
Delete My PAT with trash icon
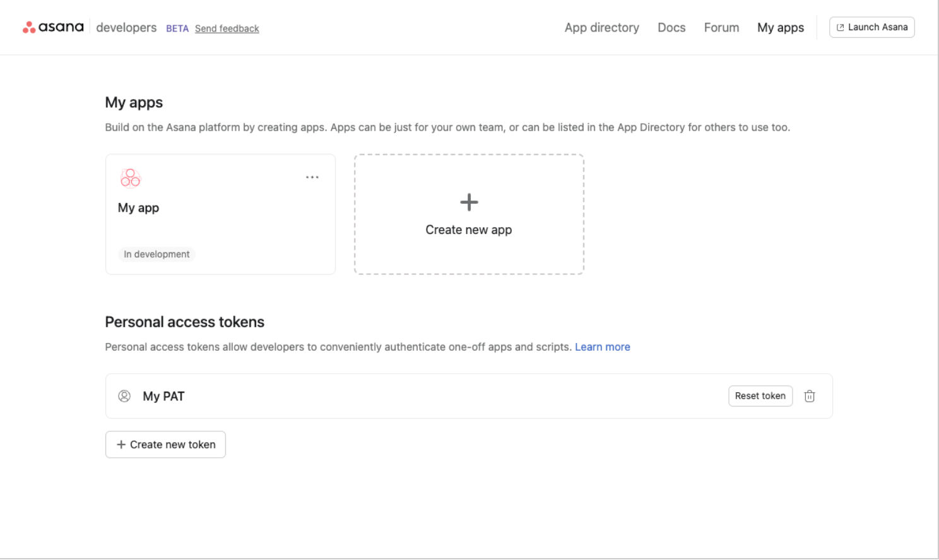[x=810, y=396]
